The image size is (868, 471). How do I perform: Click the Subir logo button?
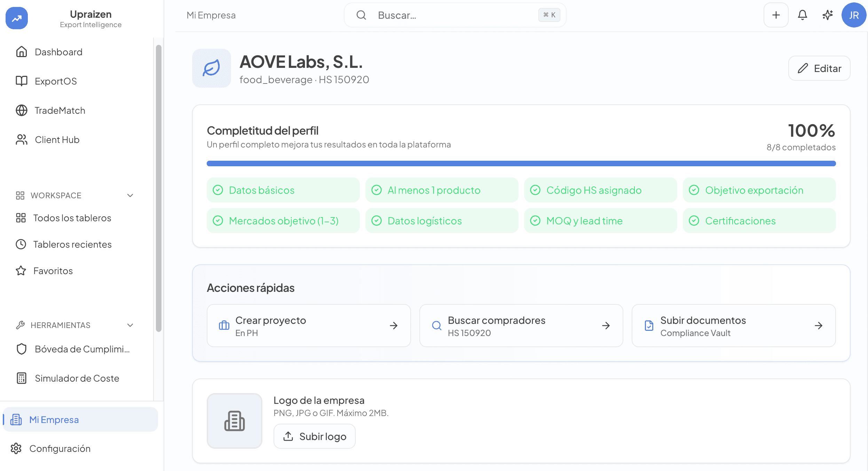(315, 436)
